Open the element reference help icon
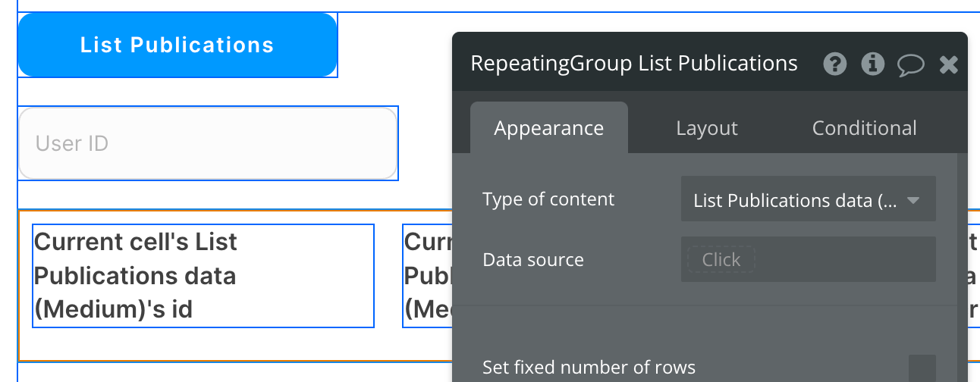980x382 pixels. [835, 64]
